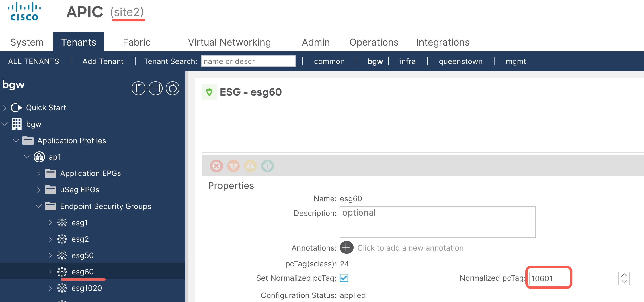The height and width of the screenshot is (302, 644).
Task: Increase the Normalized pcTag value
Action: click(624, 275)
